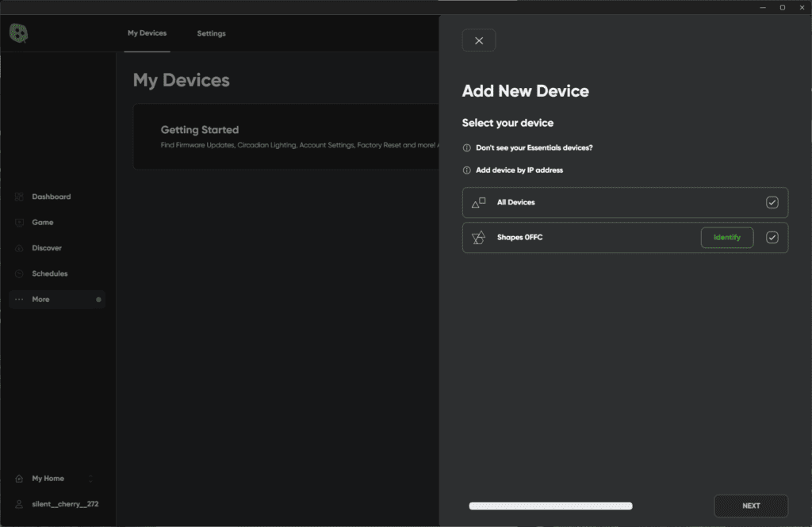Open Discover via its cloud icon
Viewport: 812px width, 527px height.
(19, 248)
